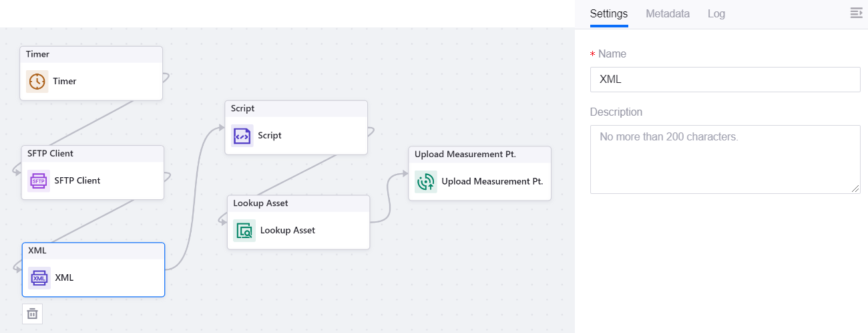868x333 pixels.
Task: Select the Upload Measurement Pt. node header
Action: (479, 154)
